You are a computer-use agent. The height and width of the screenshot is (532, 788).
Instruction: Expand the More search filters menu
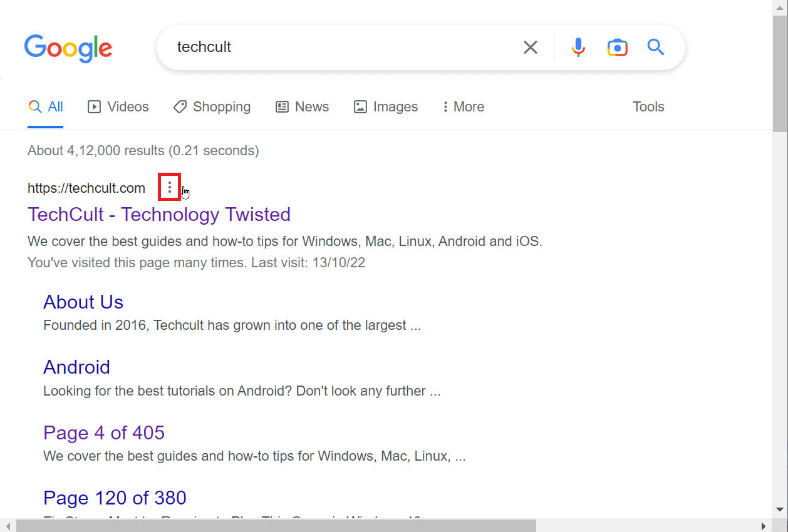click(464, 107)
